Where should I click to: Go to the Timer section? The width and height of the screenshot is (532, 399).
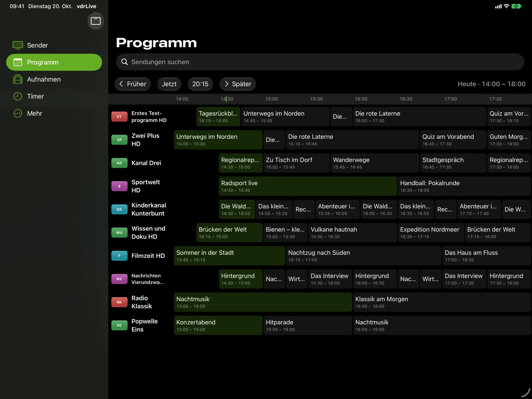tap(54, 96)
